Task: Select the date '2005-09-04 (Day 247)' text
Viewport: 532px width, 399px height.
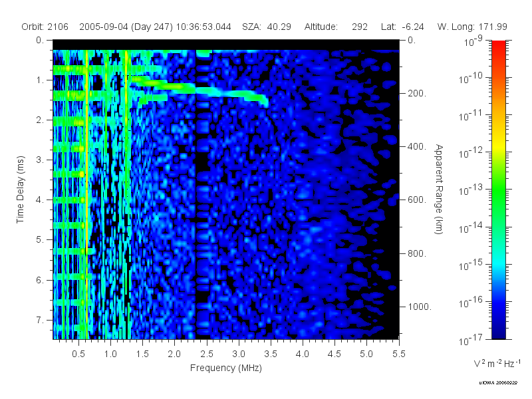Action: coord(126,27)
